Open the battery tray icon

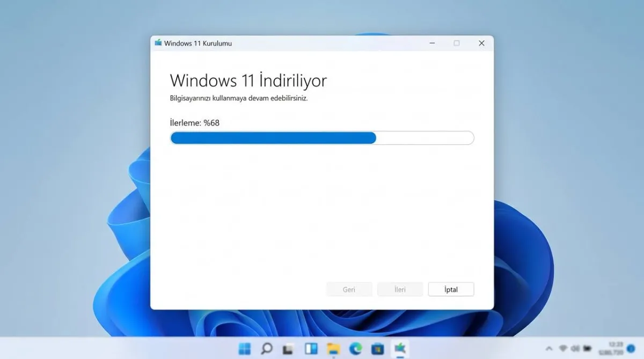587,349
